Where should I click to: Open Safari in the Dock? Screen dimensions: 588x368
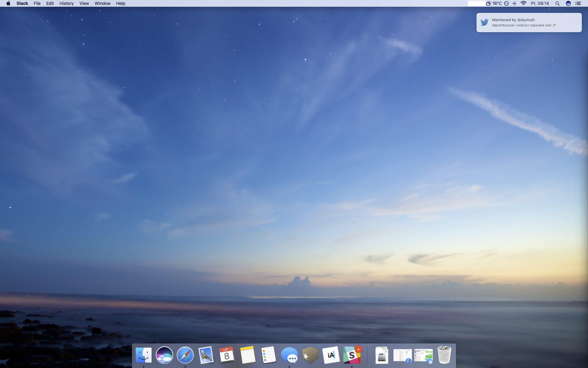click(185, 355)
